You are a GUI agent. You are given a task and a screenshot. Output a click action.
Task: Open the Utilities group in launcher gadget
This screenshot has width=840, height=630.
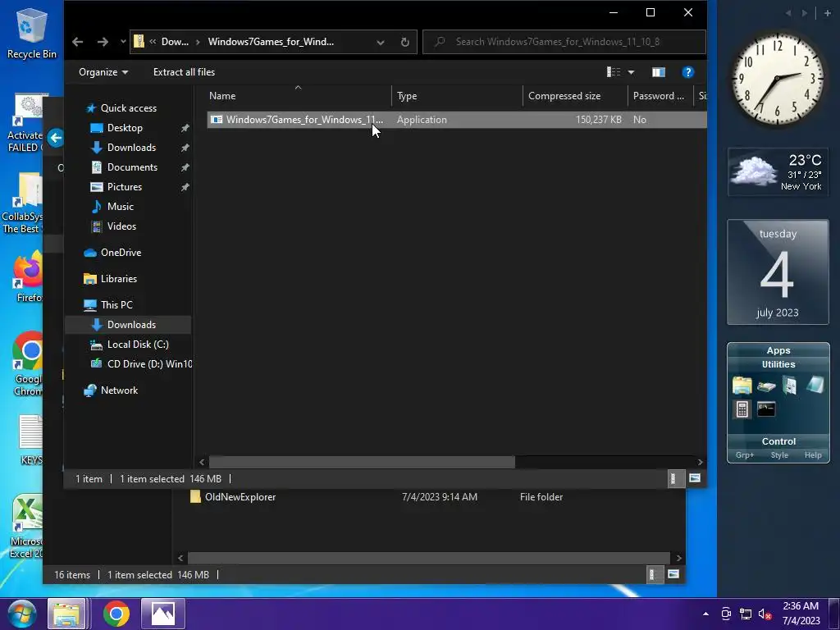778,364
